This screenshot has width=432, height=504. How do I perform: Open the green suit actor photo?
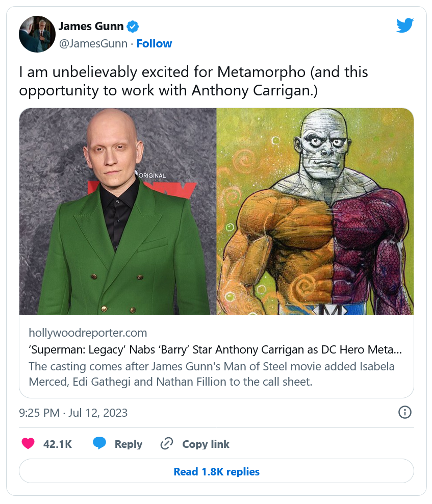click(118, 211)
